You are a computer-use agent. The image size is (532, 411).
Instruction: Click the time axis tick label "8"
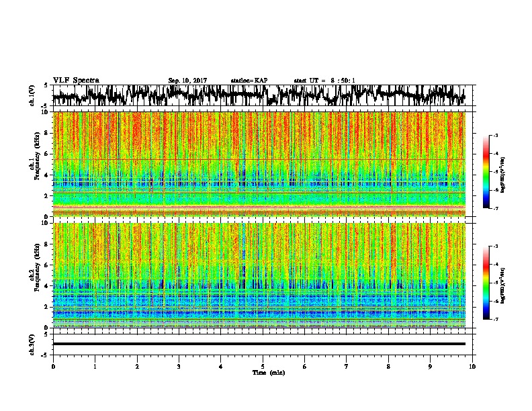pyautogui.click(x=388, y=367)
